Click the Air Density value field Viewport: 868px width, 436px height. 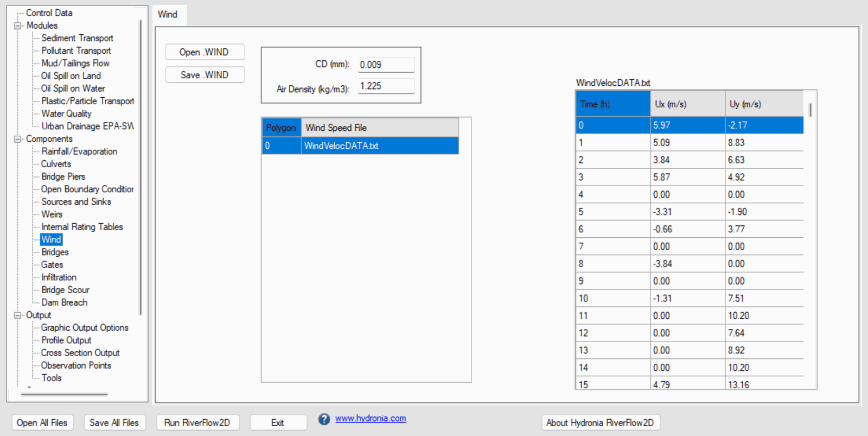pyautogui.click(x=386, y=86)
